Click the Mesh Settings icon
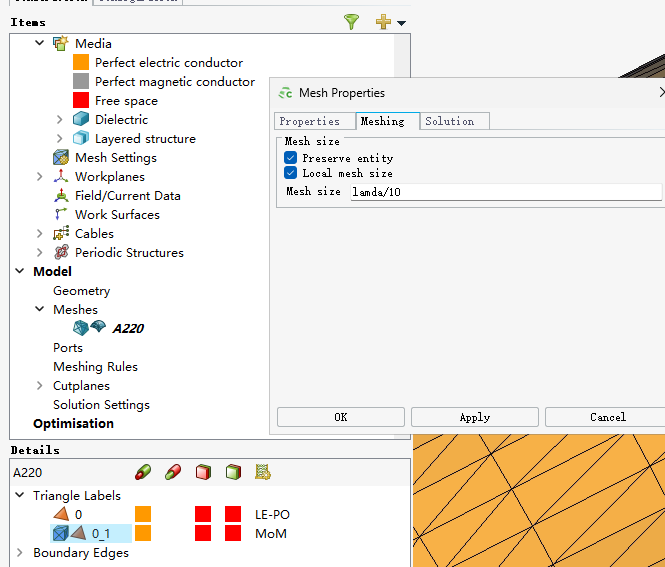 click(x=61, y=157)
